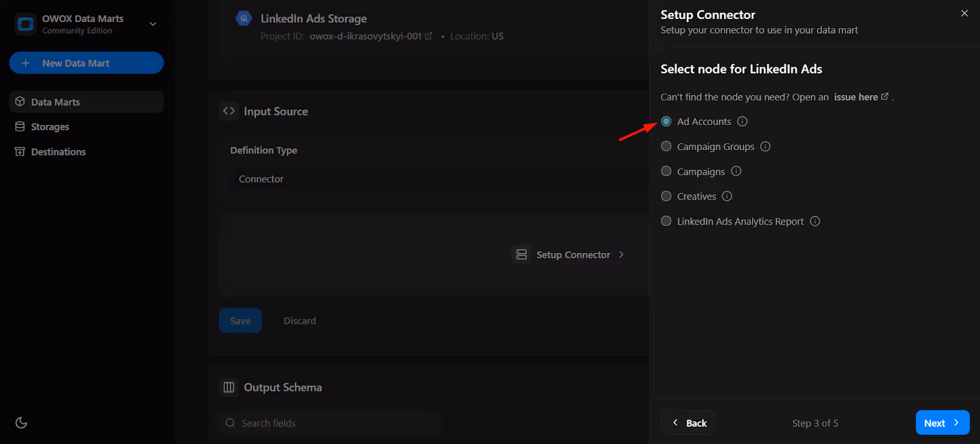
Task: Click the search magnifier icon in Search fields
Action: pos(230,423)
